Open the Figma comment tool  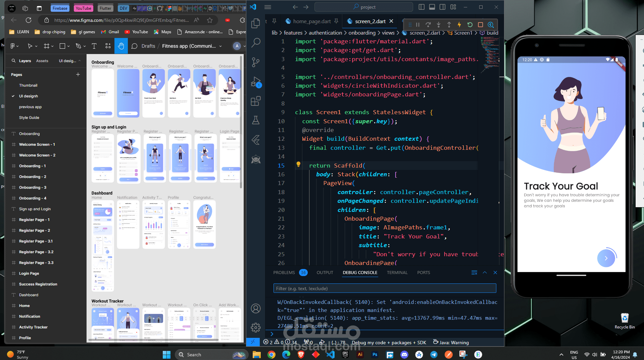(135, 46)
